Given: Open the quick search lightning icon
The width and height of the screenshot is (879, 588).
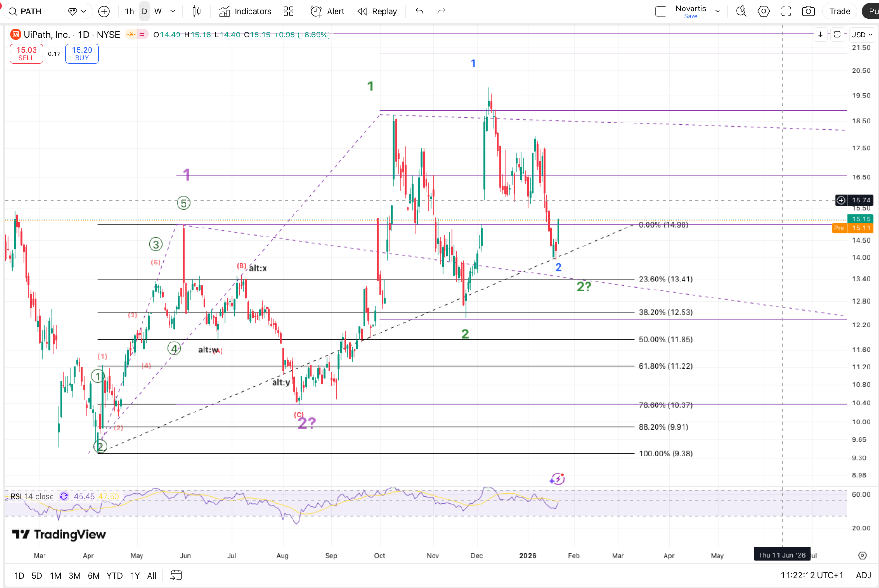Looking at the screenshot, I should click(x=741, y=11).
